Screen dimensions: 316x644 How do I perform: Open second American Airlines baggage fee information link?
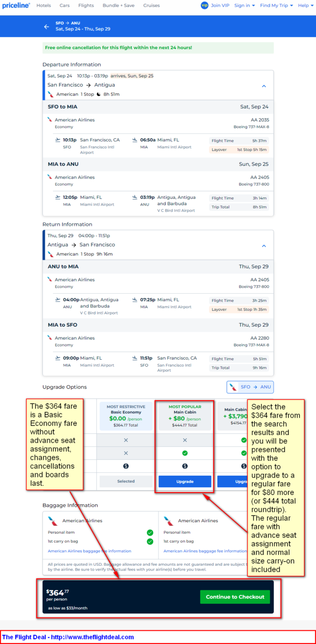click(205, 551)
